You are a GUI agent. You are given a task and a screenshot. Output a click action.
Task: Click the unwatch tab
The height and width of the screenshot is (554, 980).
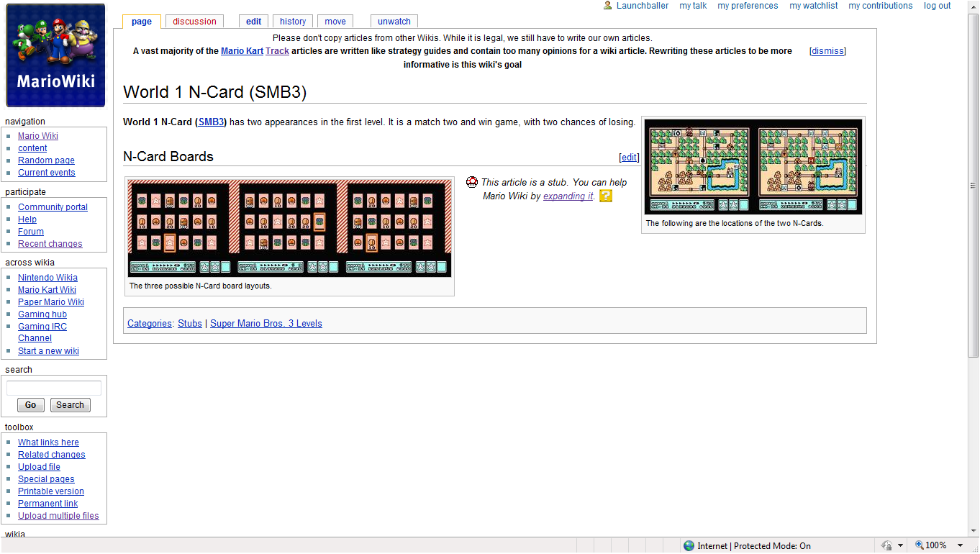click(x=394, y=22)
